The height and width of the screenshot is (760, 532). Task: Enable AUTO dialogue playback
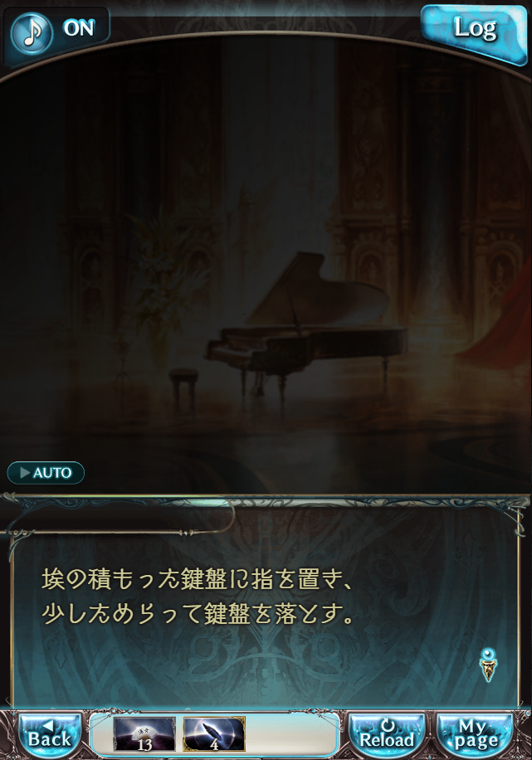[46, 472]
